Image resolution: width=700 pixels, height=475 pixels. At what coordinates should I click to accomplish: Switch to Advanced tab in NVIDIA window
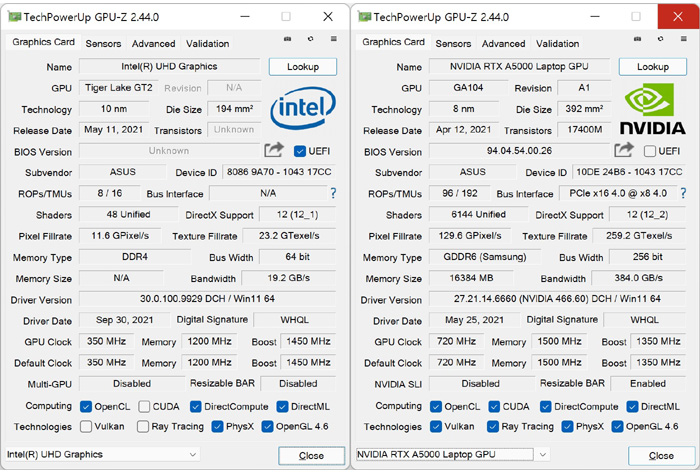(503, 44)
